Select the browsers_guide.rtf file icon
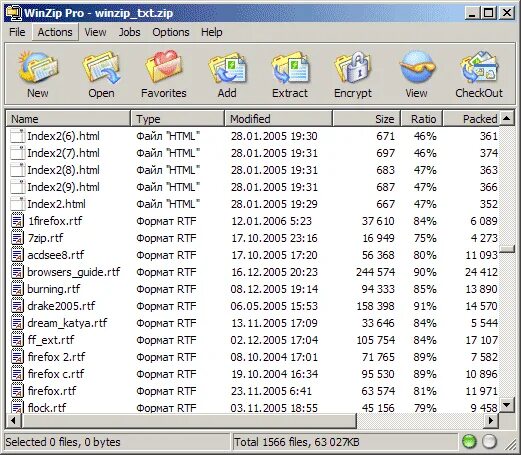 tap(17, 272)
